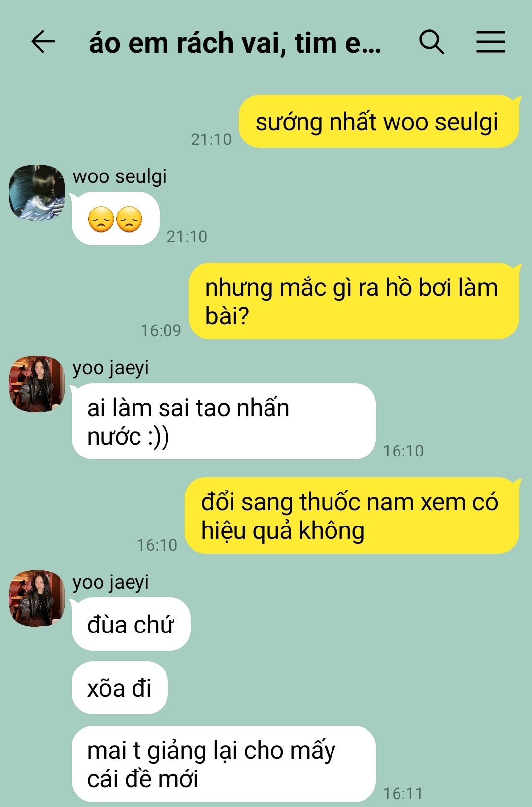The height and width of the screenshot is (807, 532).
Task: Select message 'nhưng mắc gì ra hồ bơi'
Action: pos(354,301)
